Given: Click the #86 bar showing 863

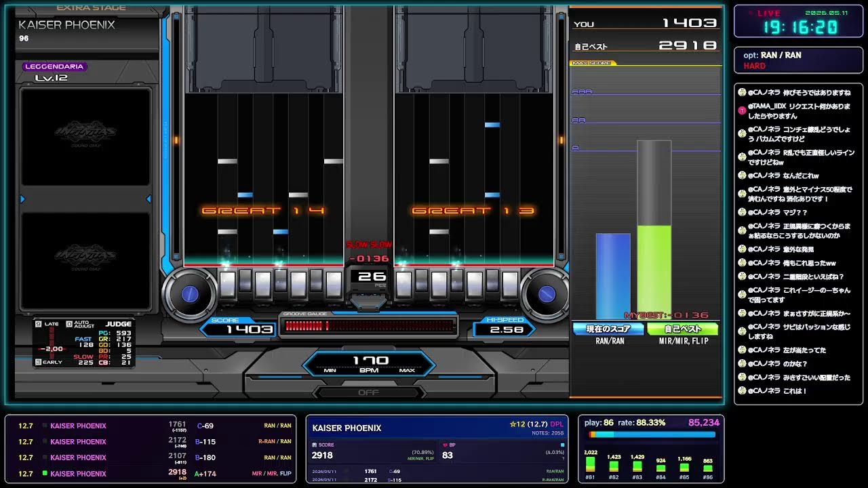Looking at the screenshot, I should [708, 468].
